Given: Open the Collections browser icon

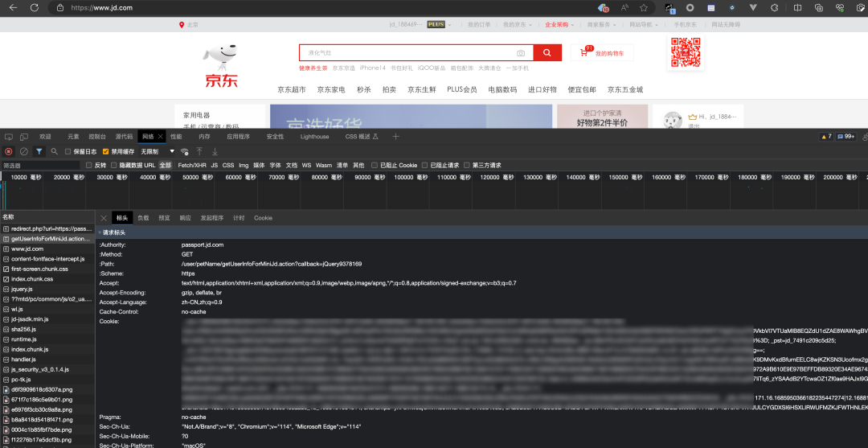Looking at the screenshot, I should (819, 8).
